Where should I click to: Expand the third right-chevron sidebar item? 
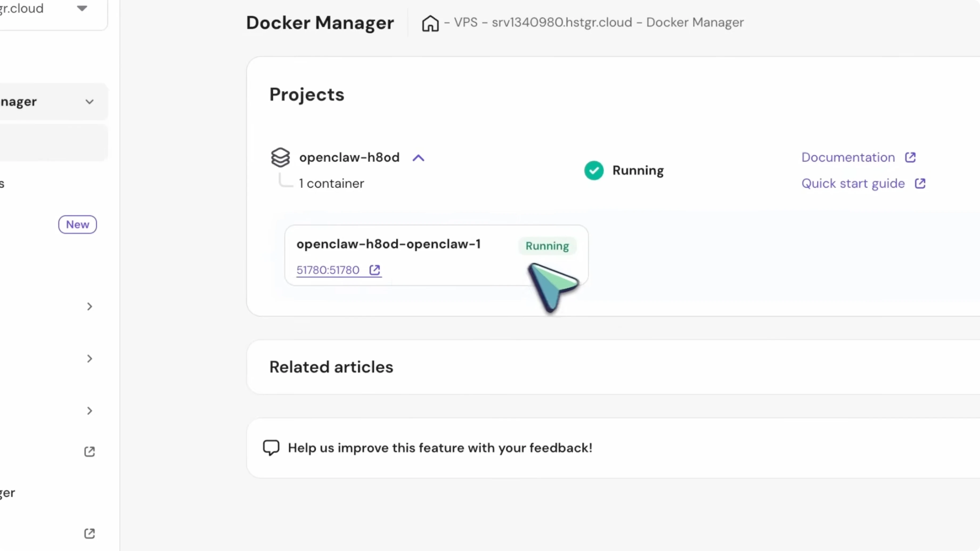89,411
